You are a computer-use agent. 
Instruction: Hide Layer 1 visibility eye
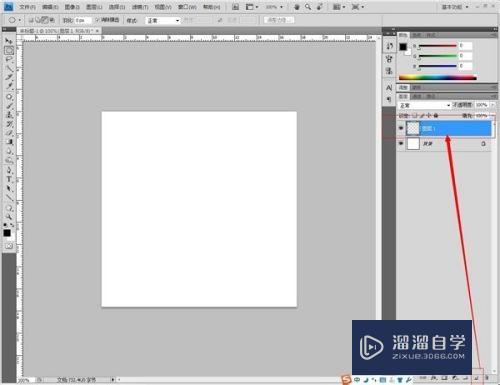pyautogui.click(x=401, y=128)
